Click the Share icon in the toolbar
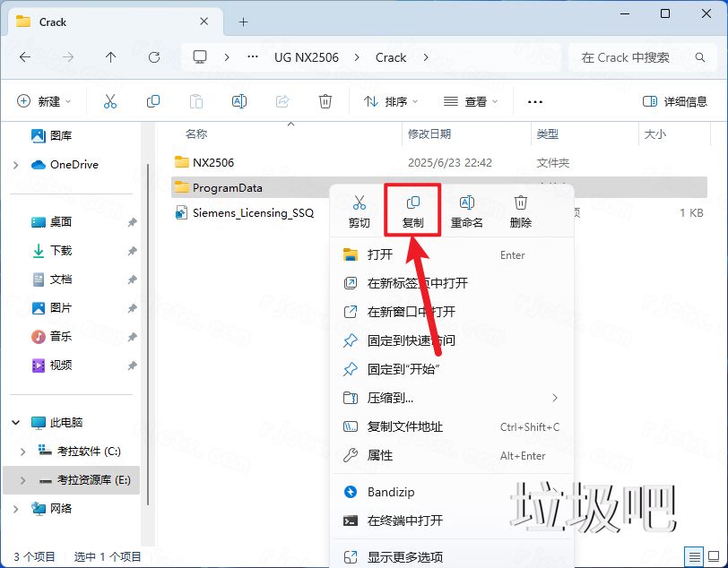This screenshot has height=568, width=728. [282, 100]
